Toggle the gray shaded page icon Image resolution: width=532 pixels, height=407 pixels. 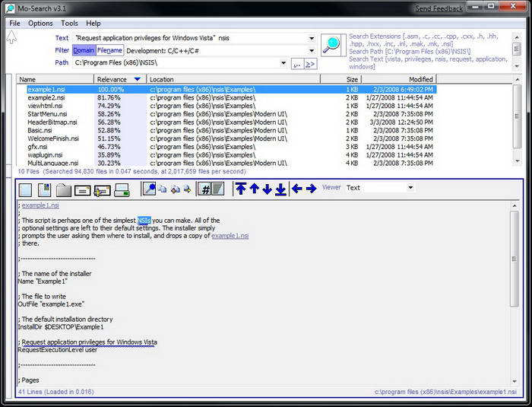(x=218, y=189)
